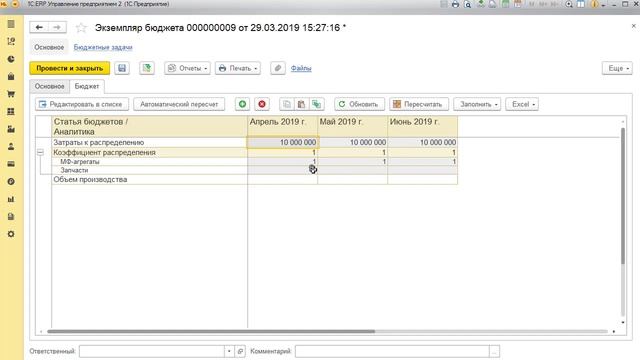Click into the Комментарий input field
The image size is (640, 360).
392,351
